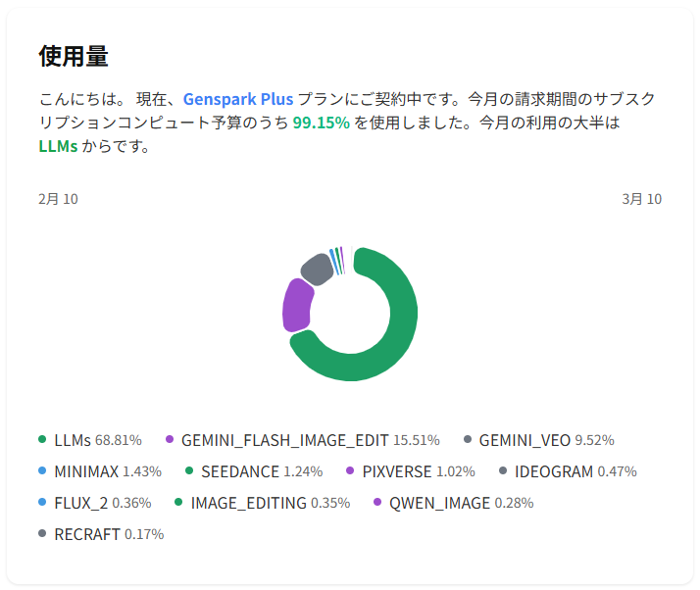The image size is (700, 590).
Task: Click the RECRAFT legend entry
Action: coord(87,534)
